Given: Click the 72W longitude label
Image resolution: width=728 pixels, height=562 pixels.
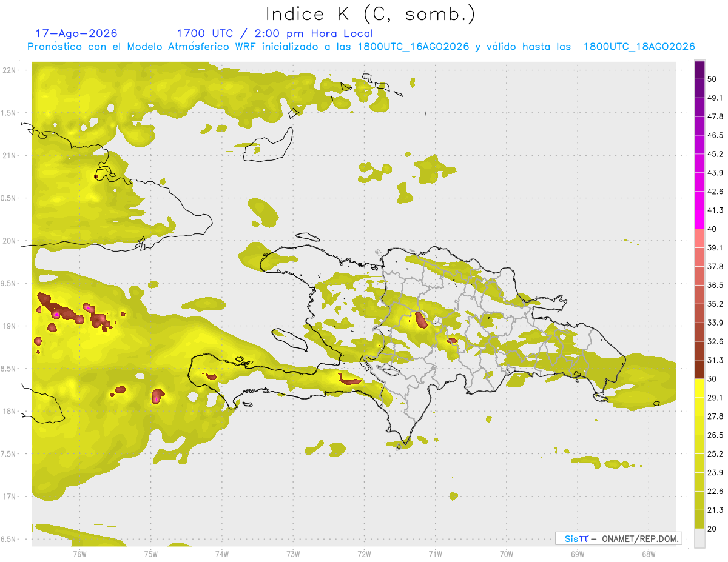Looking at the screenshot, I should [364, 554].
